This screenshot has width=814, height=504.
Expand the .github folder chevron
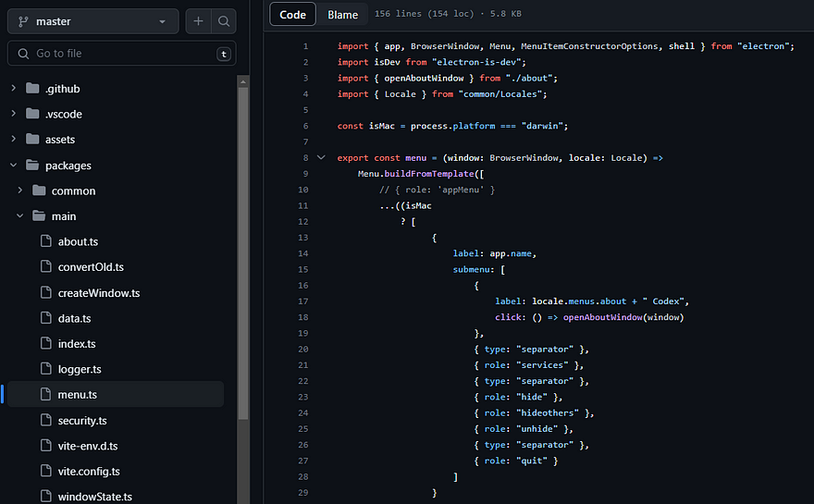coord(14,89)
